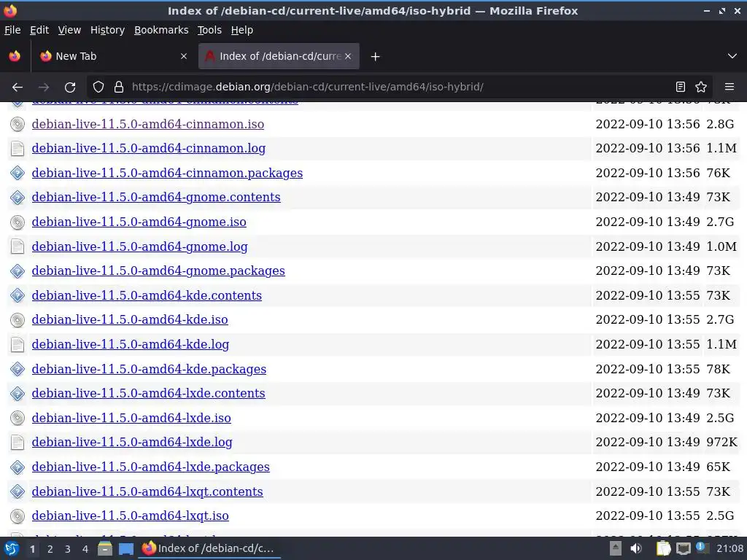Open debian-live-11.5.0-amd64-lxde.contents link
Image resolution: width=747 pixels, height=560 pixels.
click(149, 393)
